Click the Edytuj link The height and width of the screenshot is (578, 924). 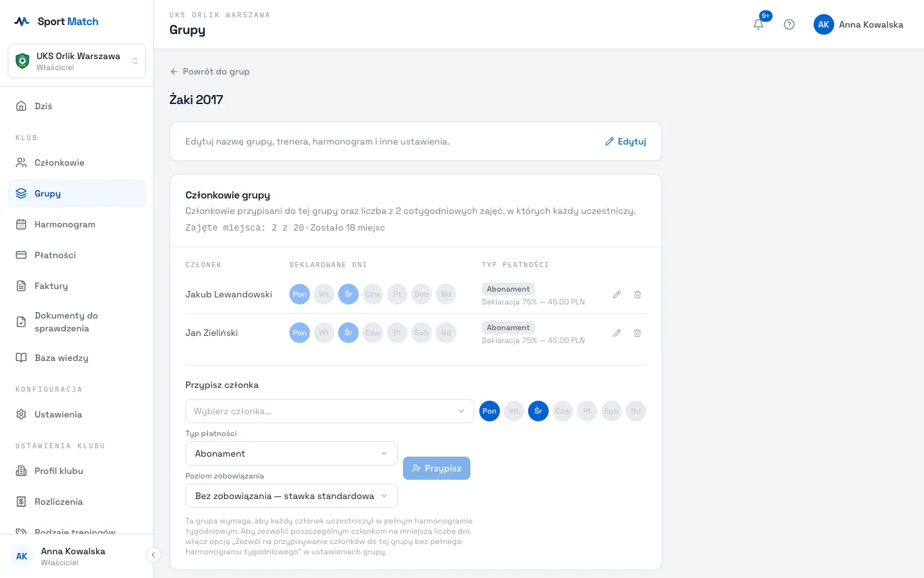tap(626, 141)
